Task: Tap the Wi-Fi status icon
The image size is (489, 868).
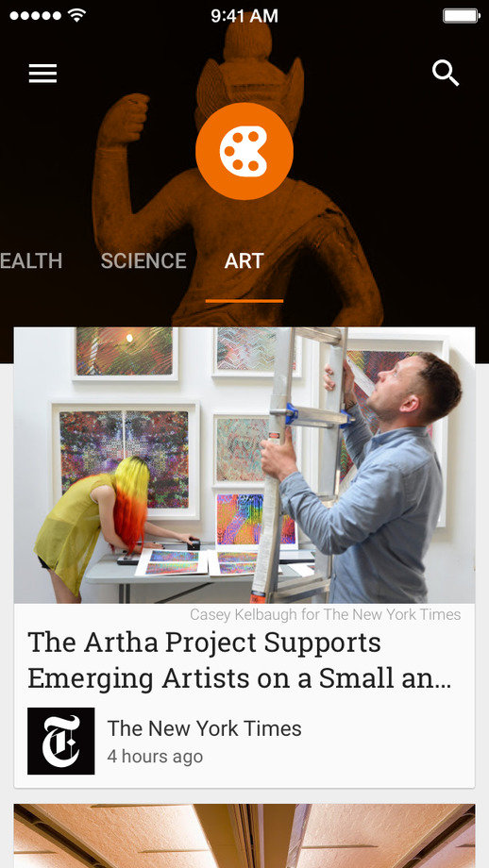Action: click(77, 15)
